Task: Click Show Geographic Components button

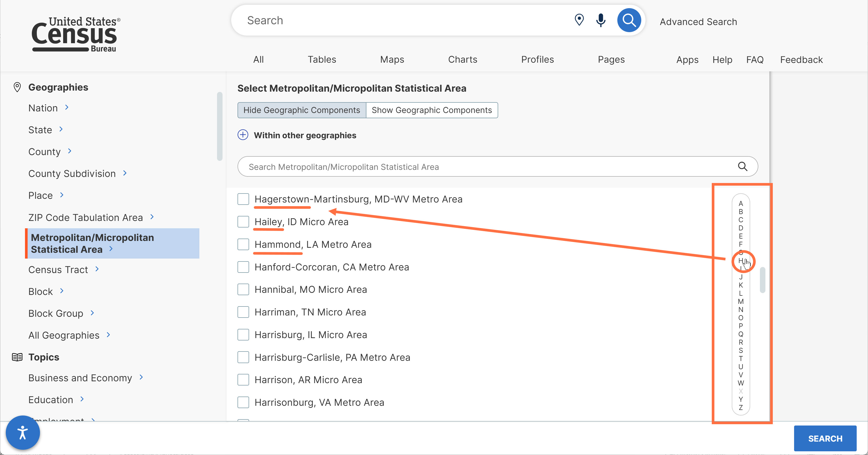Action: pos(432,110)
